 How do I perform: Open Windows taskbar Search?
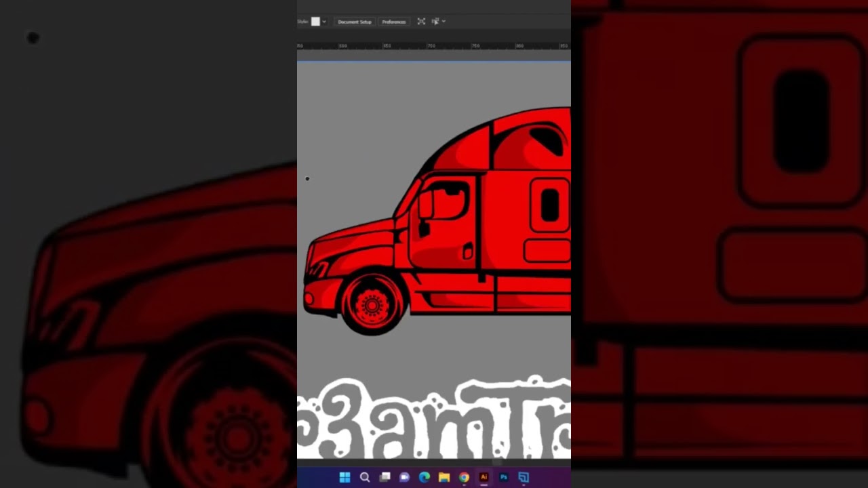click(x=365, y=477)
